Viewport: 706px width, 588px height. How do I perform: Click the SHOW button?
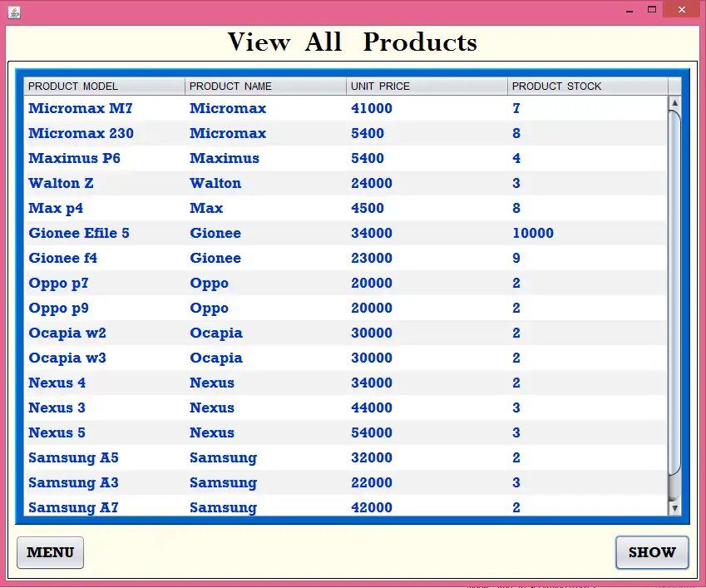click(x=652, y=552)
